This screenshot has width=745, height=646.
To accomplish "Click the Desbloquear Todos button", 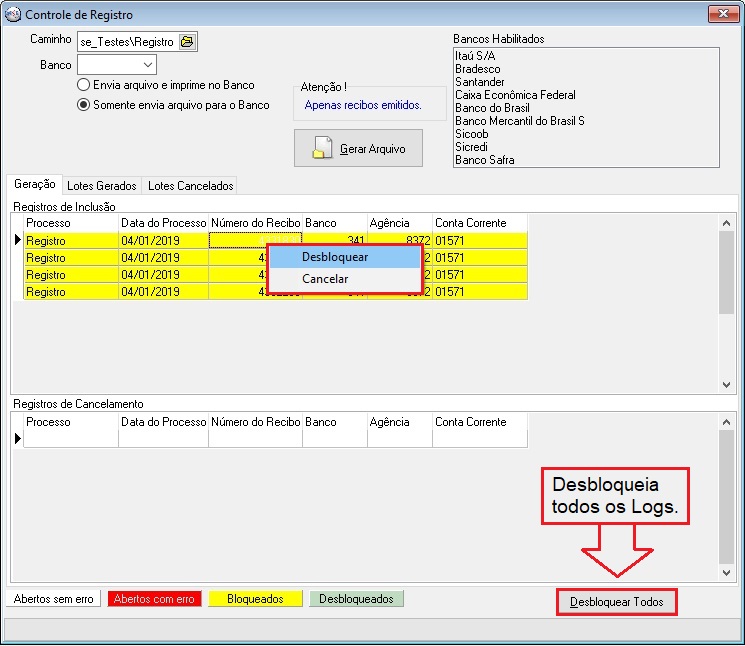I will point(616,602).
